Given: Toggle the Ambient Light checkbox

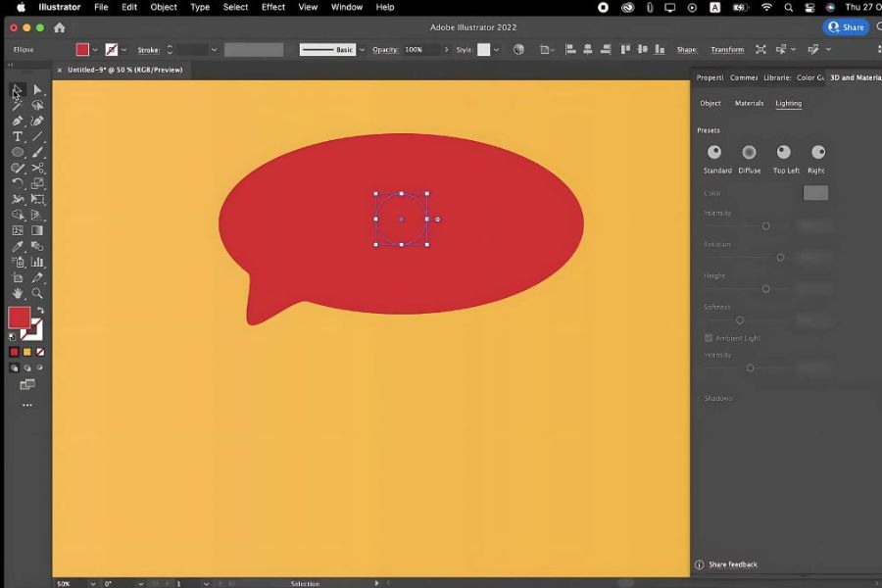Looking at the screenshot, I should click(709, 338).
